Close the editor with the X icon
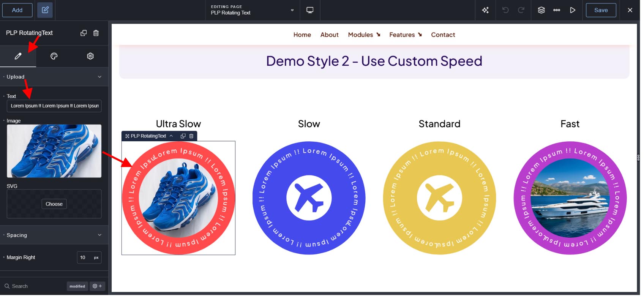Image resolution: width=644 pixels, height=297 pixels. pyautogui.click(x=630, y=10)
